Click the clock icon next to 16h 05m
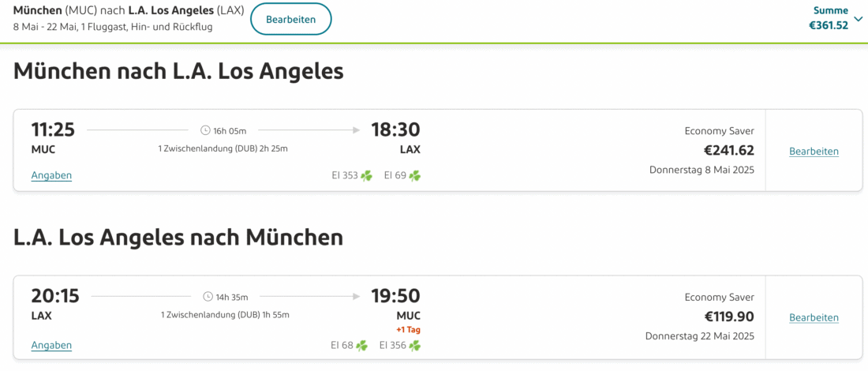The height and width of the screenshot is (371, 868). pos(205,130)
